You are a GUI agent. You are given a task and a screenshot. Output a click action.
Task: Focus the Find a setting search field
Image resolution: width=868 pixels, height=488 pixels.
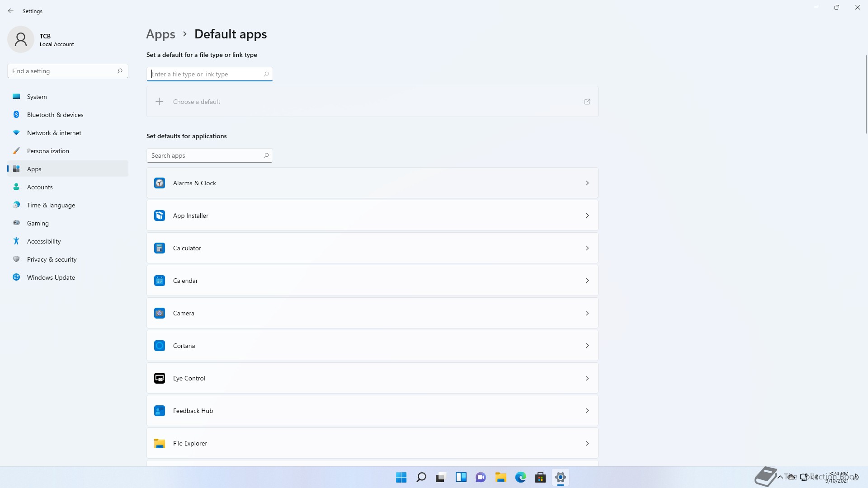68,71
